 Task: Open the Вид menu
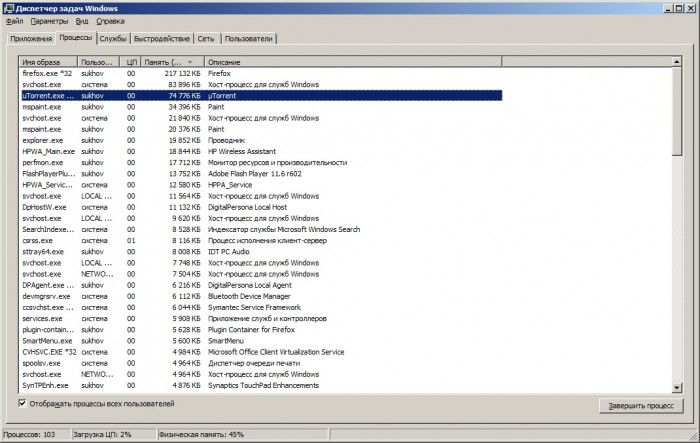coord(82,21)
